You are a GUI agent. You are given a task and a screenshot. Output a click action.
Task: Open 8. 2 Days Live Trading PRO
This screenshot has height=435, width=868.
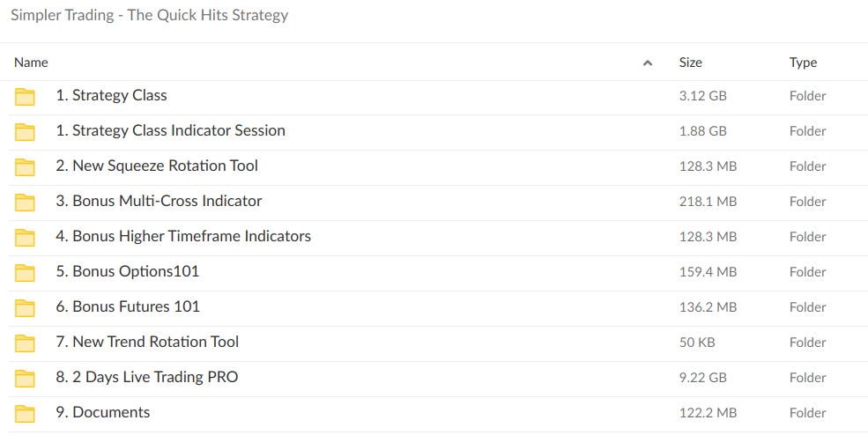(147, 377)
